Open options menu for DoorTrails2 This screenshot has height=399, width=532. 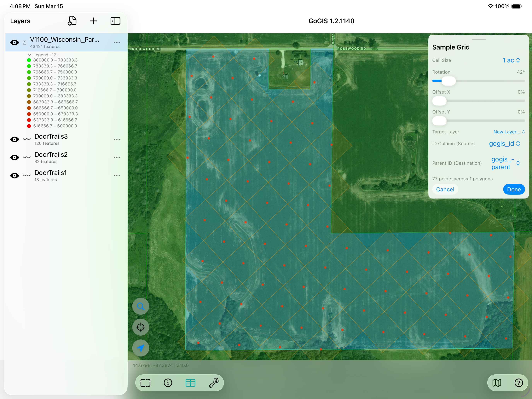117,157
